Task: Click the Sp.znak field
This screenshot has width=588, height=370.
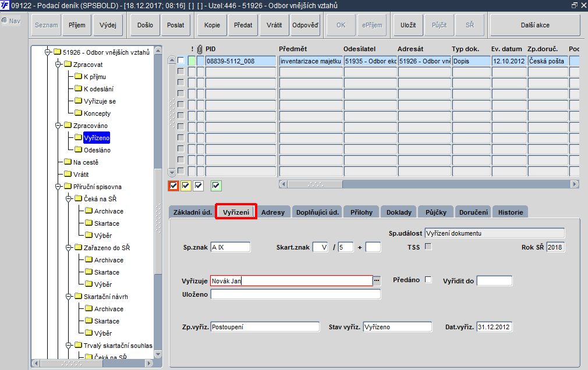Action: click(x=230, y=247)
